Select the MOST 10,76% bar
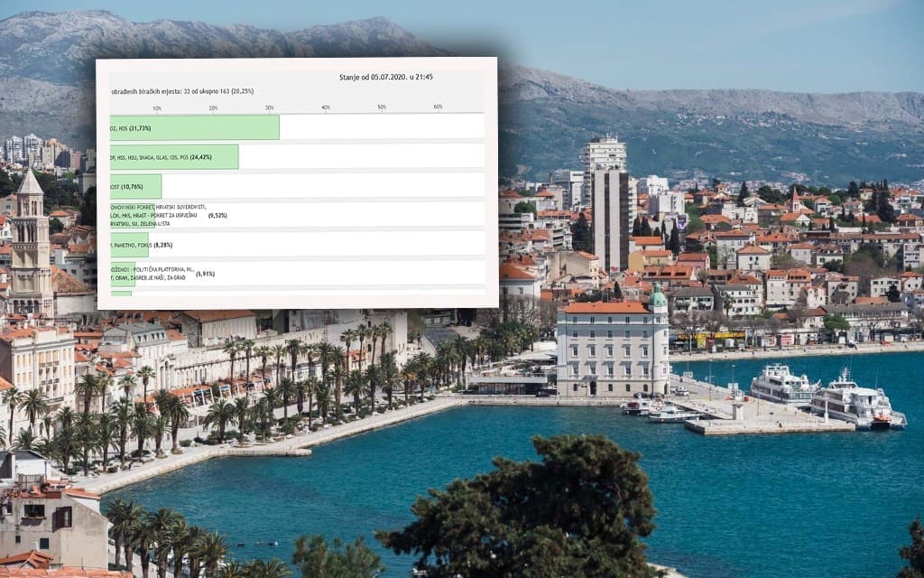 (135, 186)
